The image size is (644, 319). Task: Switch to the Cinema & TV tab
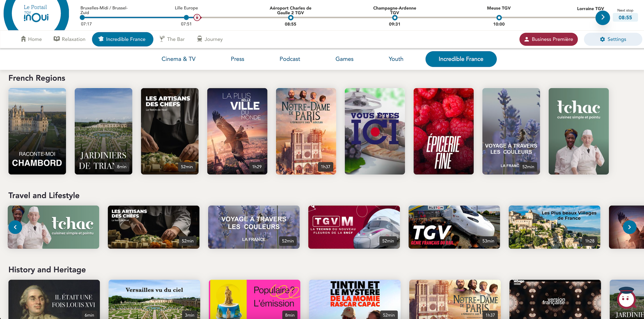click(178, 59)
